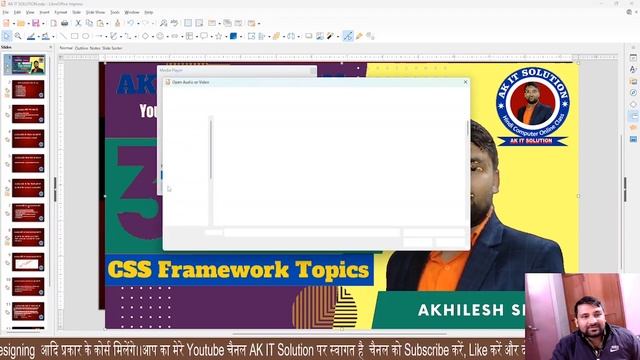Click the Cut scissors icon
The height and width of the screenshot is (360, 640).
pos(78,23)
